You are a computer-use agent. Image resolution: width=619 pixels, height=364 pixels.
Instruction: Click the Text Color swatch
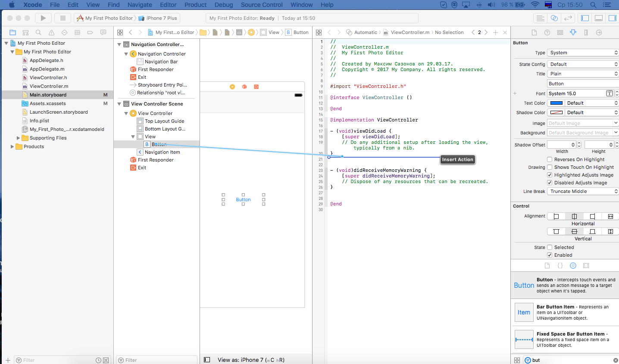[556, 103]
